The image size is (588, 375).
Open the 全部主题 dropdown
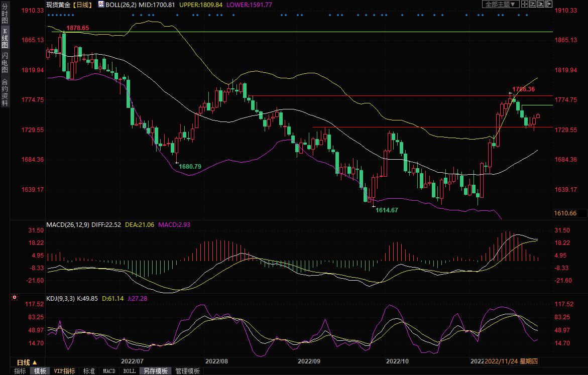(499, 4)
